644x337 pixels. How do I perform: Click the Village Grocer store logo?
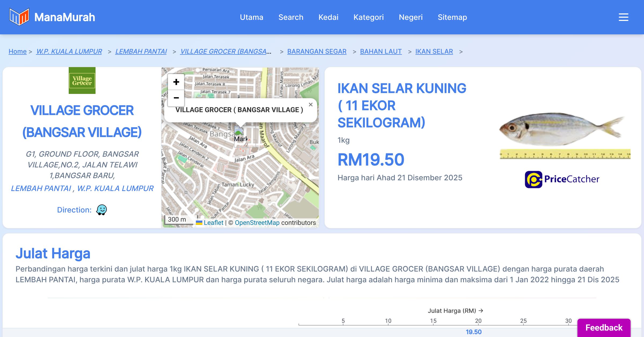click(x=82, y=80)
